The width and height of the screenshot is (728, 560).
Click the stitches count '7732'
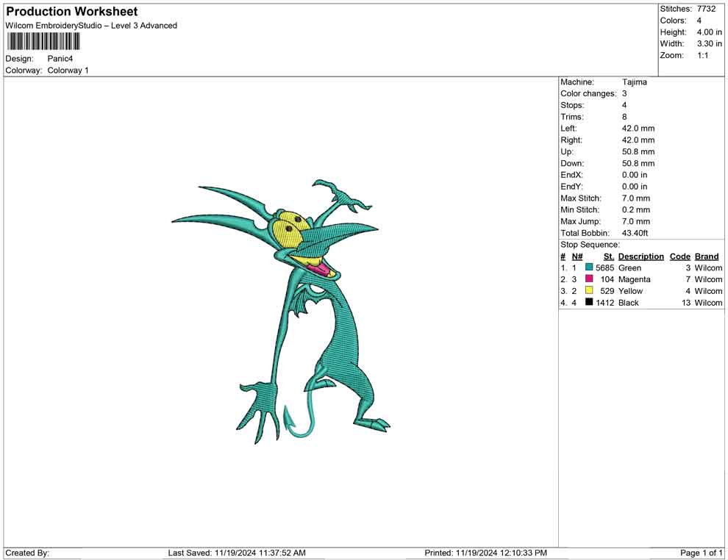706,9
